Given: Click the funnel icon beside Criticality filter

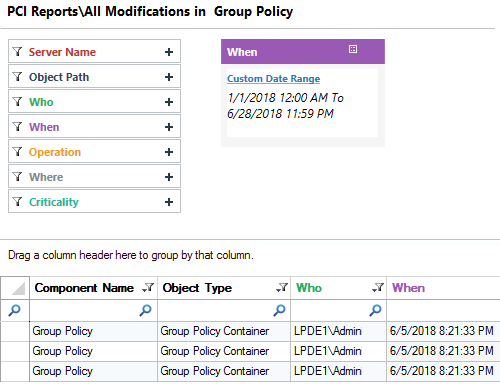Looking at the screenshot, I should pyautogui.click(x=17, y=201).
